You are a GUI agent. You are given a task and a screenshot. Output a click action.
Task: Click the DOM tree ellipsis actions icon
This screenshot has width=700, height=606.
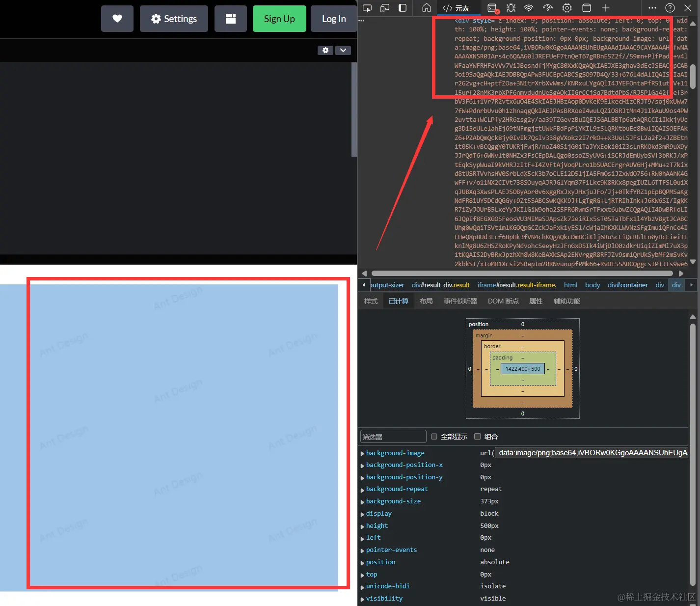pyautogui.click(x=362, y=21)
